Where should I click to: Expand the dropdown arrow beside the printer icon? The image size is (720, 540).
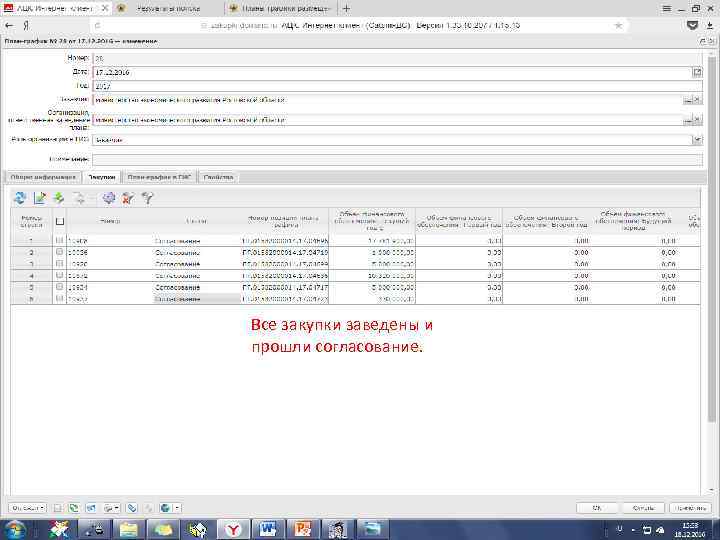click(117, 508)
